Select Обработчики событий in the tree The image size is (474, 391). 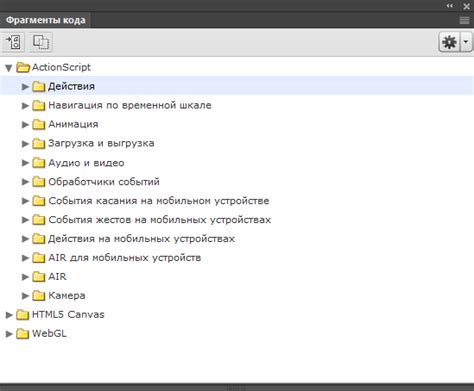pos(104,182)
